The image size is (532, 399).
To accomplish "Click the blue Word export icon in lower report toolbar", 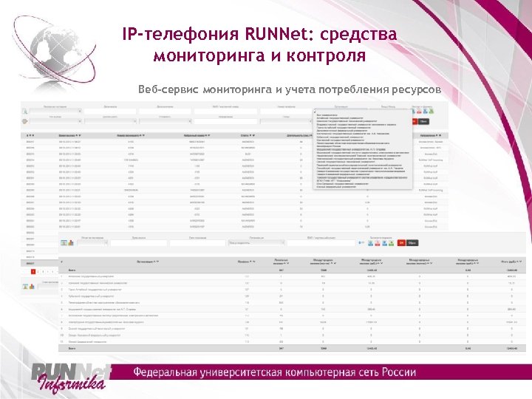I will tap(384, 243).
